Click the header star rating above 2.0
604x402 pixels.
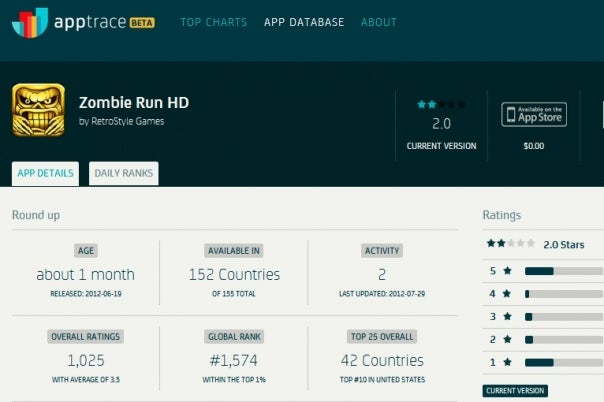coord(441,104)
